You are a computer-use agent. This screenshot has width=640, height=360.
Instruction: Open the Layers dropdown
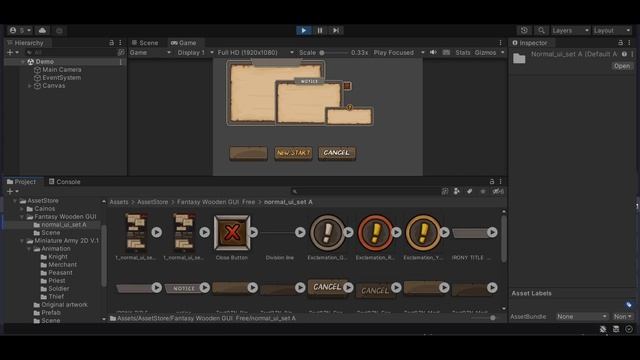[x=570, y=31]
